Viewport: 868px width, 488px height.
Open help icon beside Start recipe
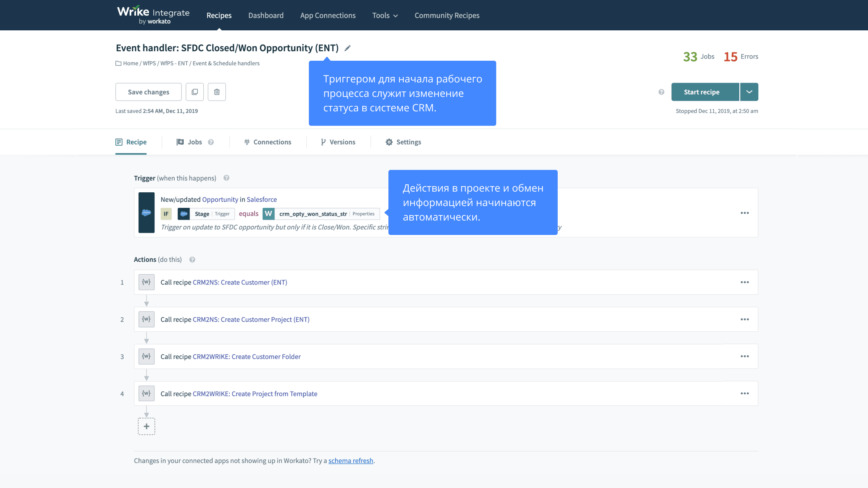pyautogui.click(x=661, y=92)
